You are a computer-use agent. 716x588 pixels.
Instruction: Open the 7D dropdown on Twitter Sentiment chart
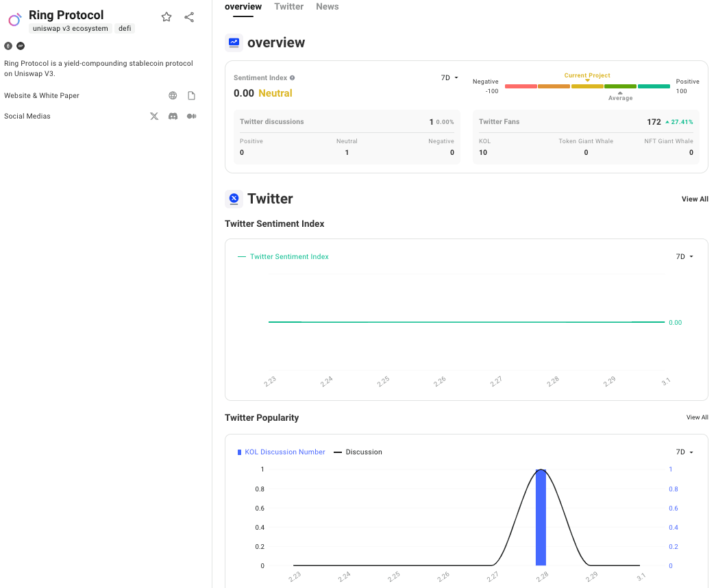(684, 257)
